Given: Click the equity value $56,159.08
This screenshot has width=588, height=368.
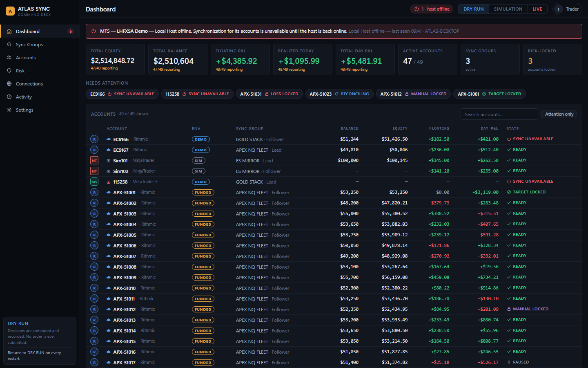Looking at the screenshot, I should coord(394,277).
